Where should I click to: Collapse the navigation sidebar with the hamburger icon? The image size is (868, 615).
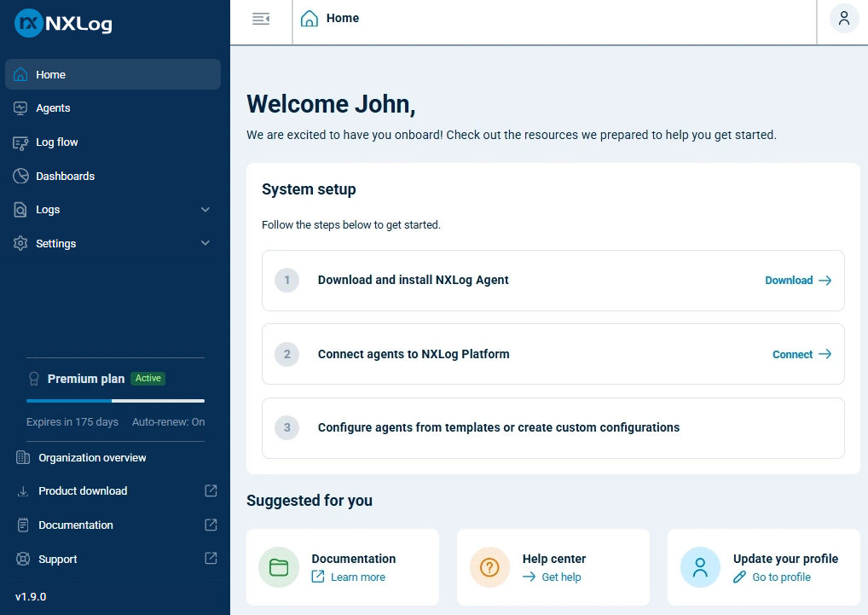coord(260,17)
